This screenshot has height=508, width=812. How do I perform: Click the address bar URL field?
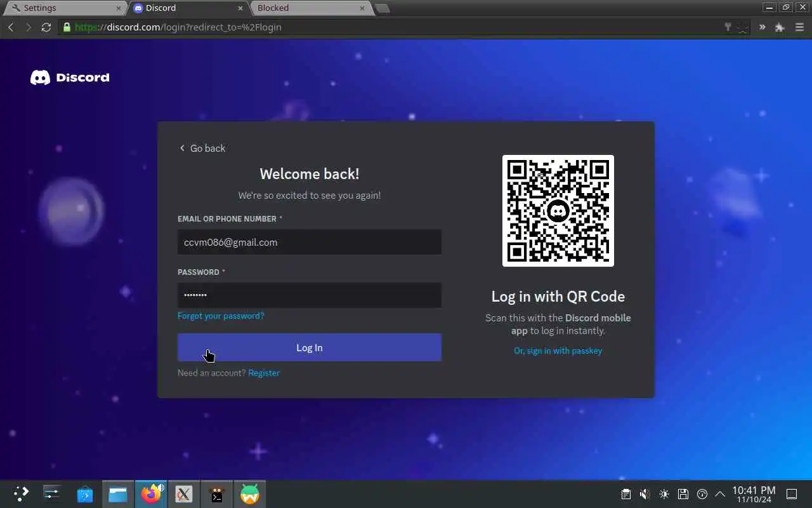(393, 27)
